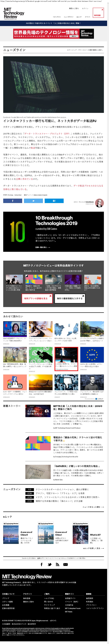
Task: Click the MIT Technology Review header logo
Action: (14, 13)
